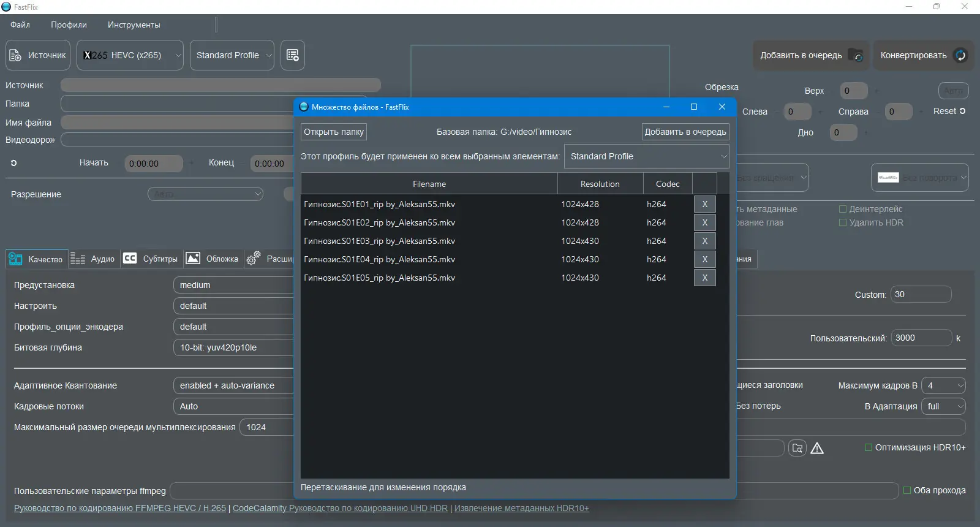Expand the Максимум кадров B dropdown
This screenshot has width=980, height=527.
tap(944, 385)
